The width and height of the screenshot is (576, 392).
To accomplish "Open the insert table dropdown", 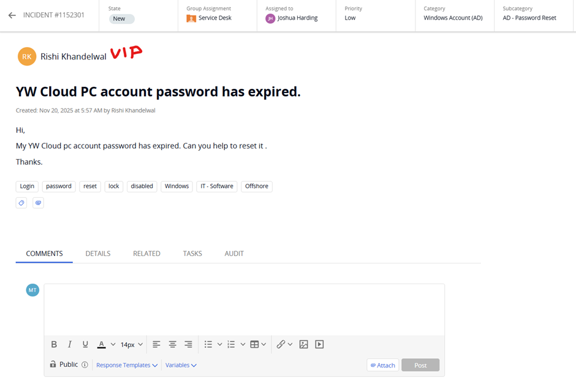I will click(x=263, y=344).
